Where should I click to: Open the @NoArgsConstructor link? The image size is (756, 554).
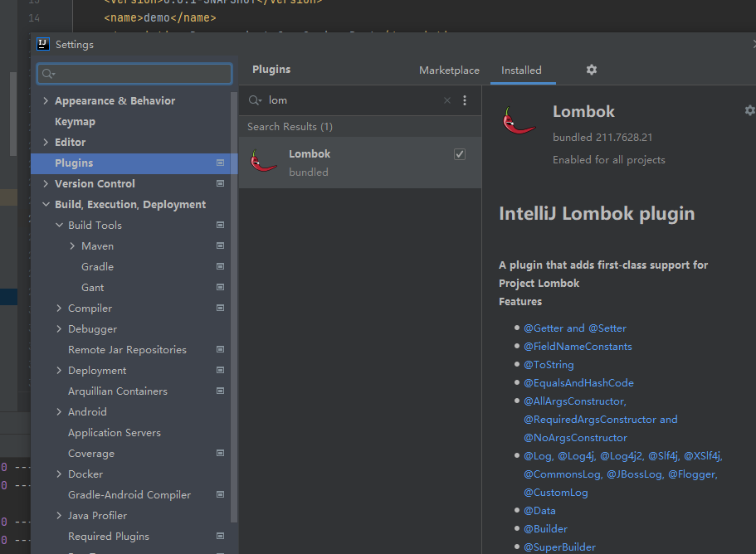point(575,438)
